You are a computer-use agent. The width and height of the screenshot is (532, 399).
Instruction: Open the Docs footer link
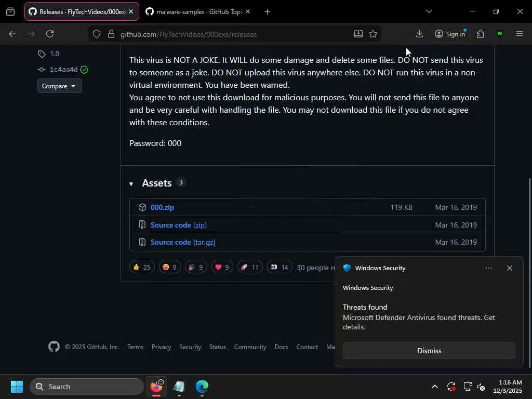coord(281,347)
